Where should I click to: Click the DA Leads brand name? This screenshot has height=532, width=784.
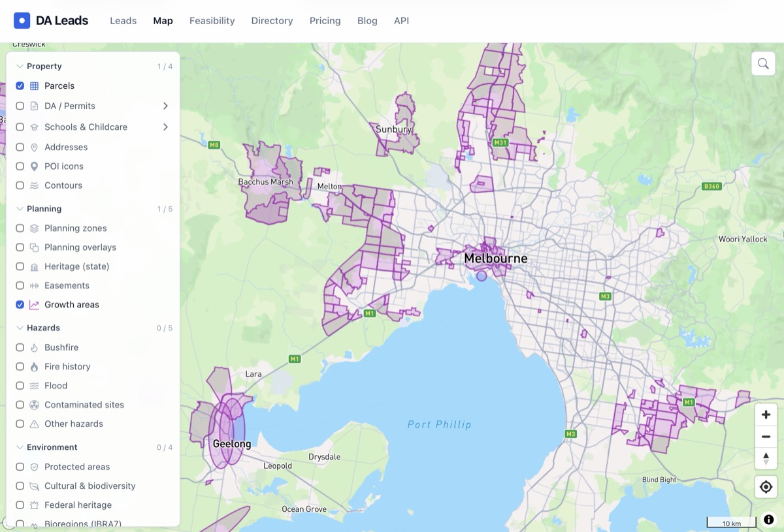62,21
